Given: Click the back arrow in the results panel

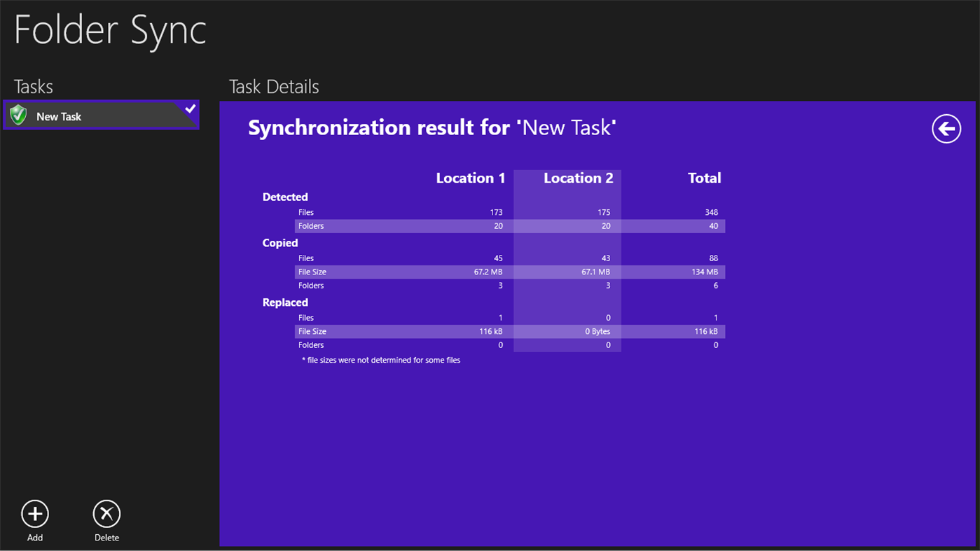Looking at the screenshot, I should (x=946, y=129).
